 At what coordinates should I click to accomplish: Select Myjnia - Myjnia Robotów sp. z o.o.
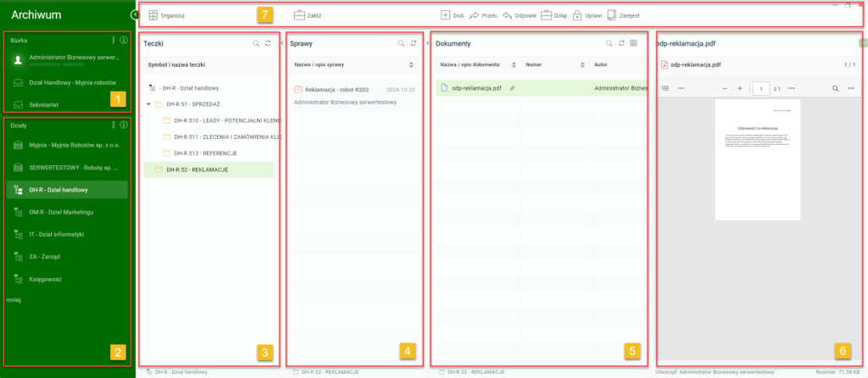[67, 145]
